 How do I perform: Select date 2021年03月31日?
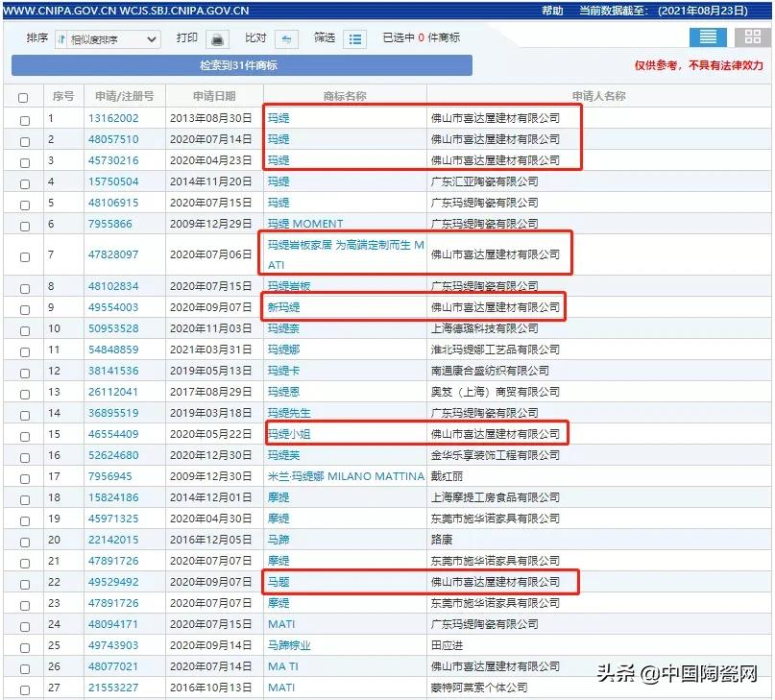click(x=211, y=350)
